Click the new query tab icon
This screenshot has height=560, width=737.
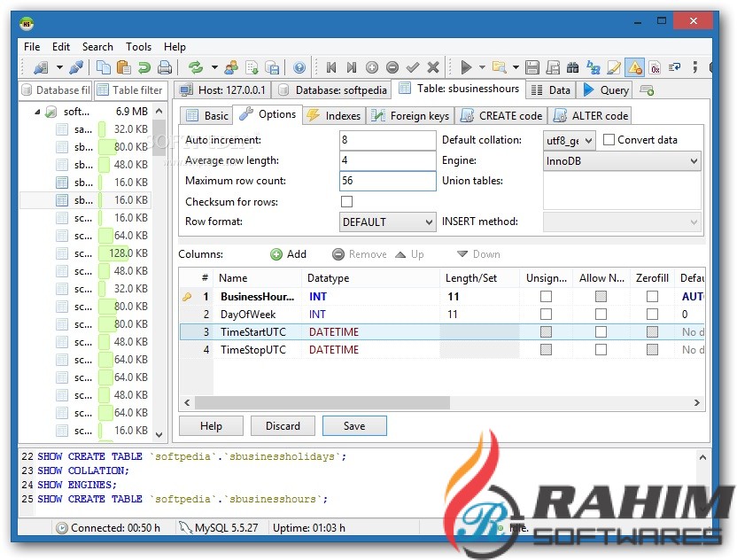point(647,89)
